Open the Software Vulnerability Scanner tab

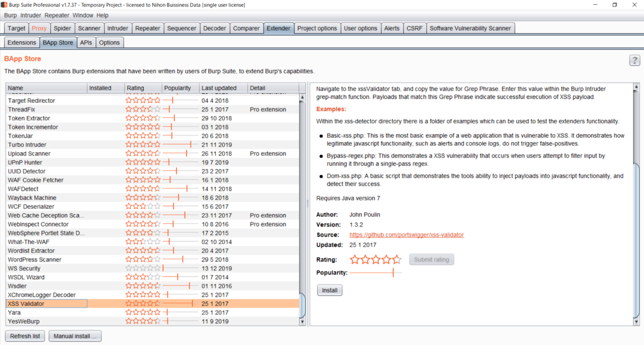point(471,28)
